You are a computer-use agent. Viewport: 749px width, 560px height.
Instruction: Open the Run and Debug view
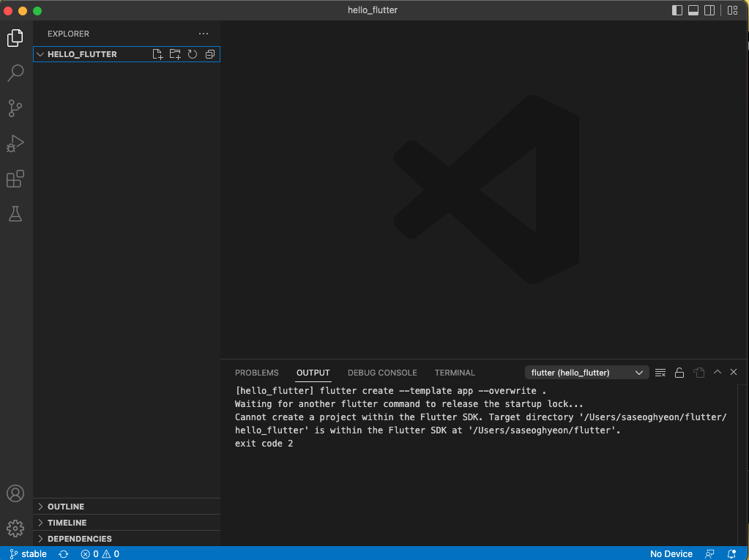click(15, 143)
